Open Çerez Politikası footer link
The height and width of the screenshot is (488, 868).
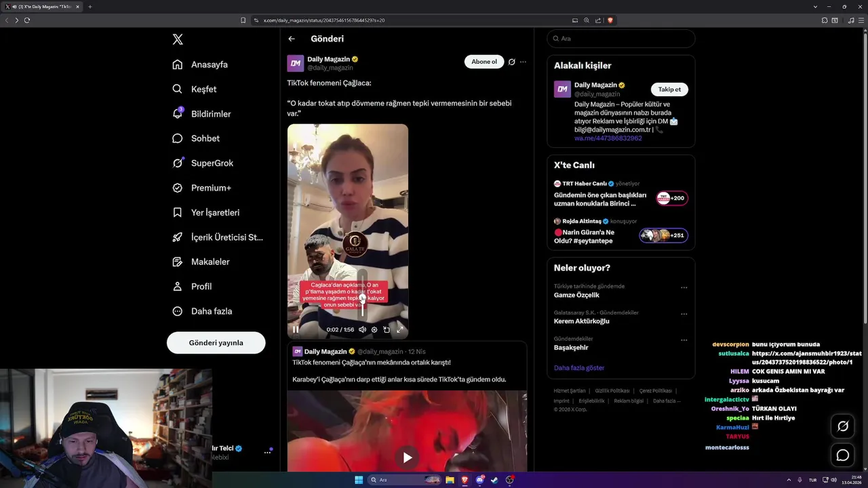click(x=656, y=391)
